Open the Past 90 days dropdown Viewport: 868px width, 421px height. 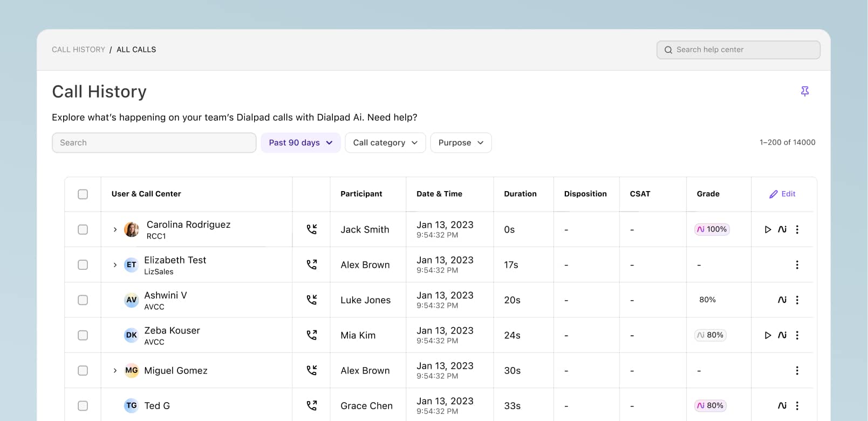pyautogui.click(x=300, y=142)
